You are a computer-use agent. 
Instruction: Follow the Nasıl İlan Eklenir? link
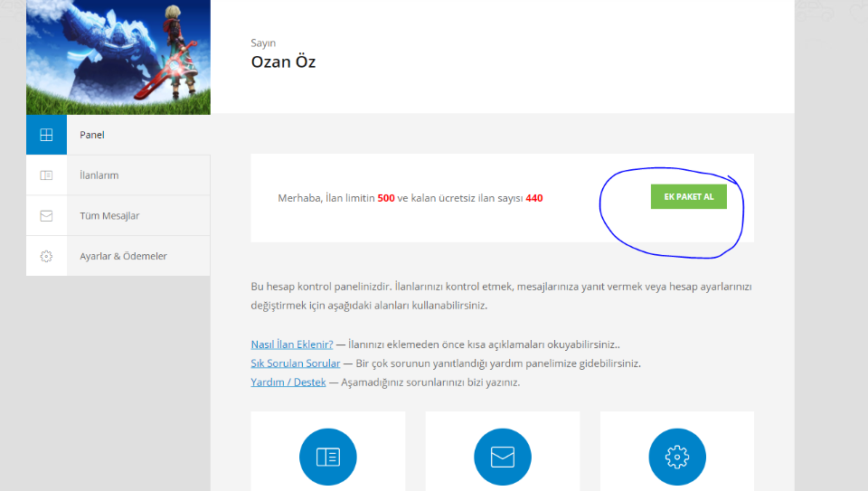tap(292, 345)
